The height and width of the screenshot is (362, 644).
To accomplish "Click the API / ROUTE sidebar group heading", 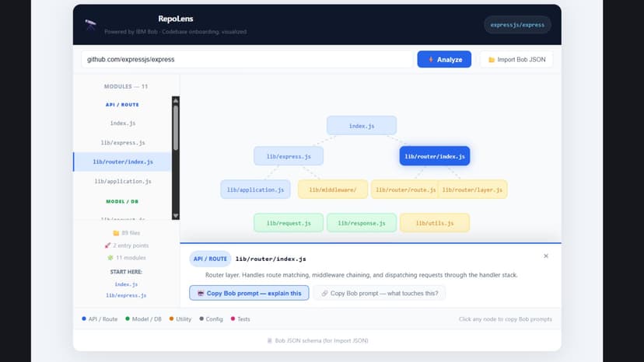I will pyautogui.click(x=122, y=105).
